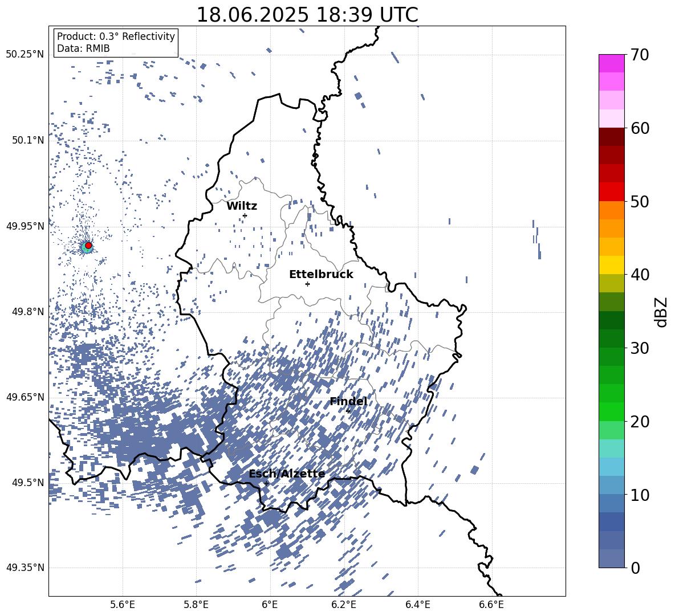The width and height of the screenshot is (675, 616).
Task: Click the 50.1°N latitude label
Action: [27, 140]
